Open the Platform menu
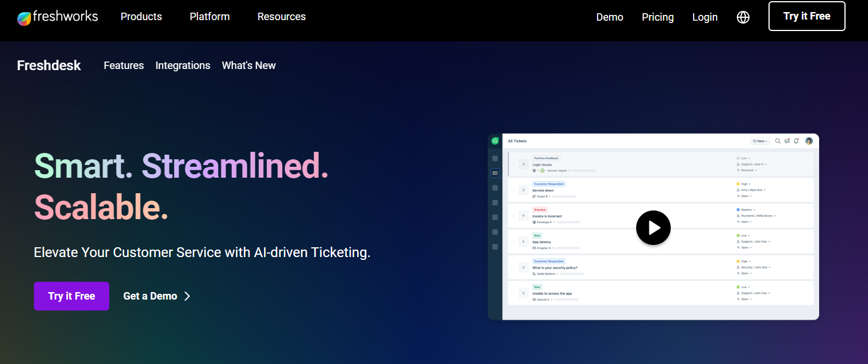868x364 pixels. coord(210,17)
